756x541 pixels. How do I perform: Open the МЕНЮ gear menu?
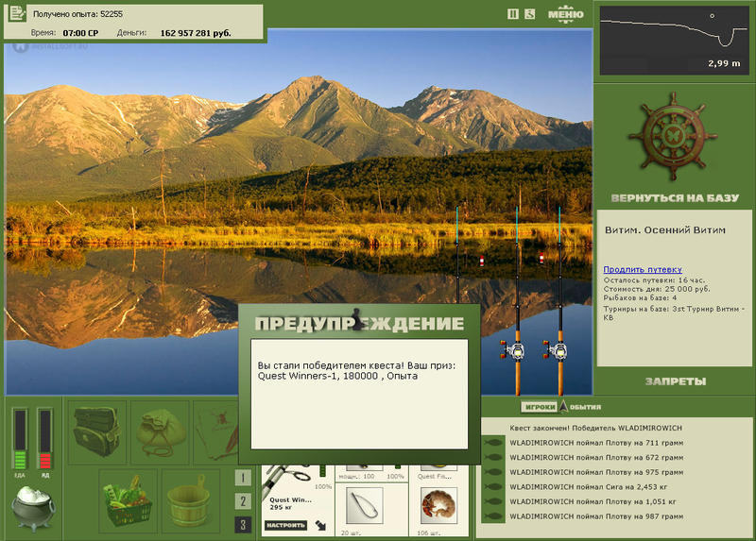pos(565,14)
